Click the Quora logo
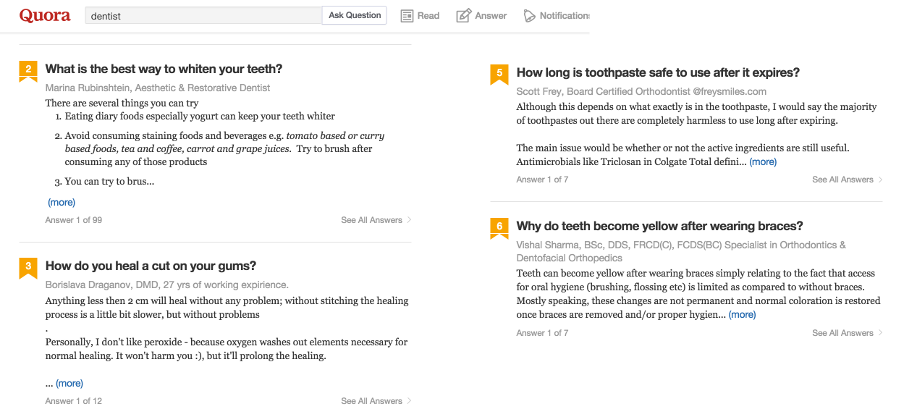 pos(45,15)
